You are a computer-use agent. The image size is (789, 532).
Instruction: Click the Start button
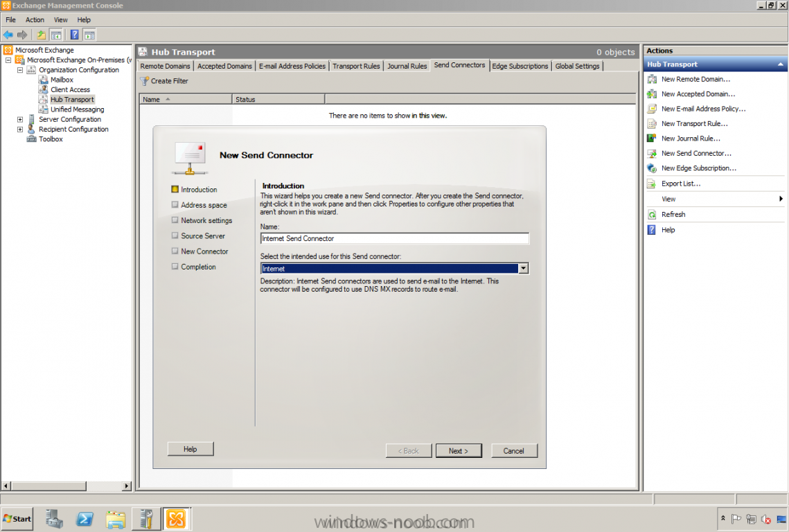[17, 518]
